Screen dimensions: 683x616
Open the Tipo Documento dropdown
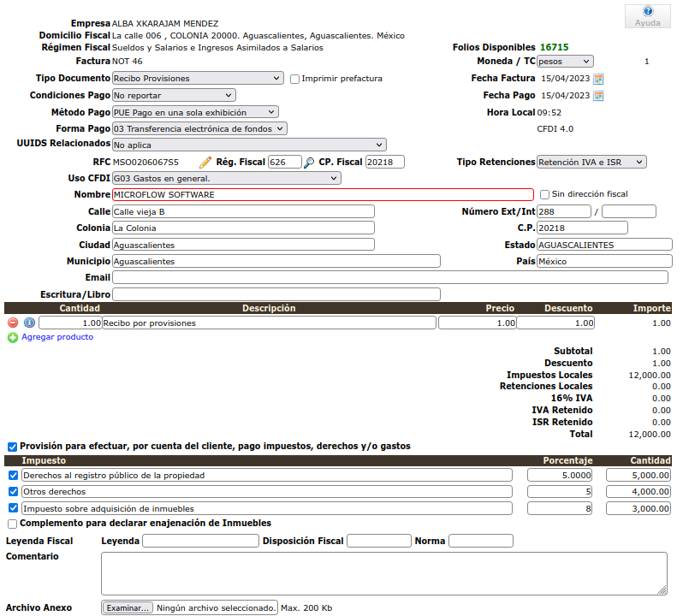(x=198, y=79)
